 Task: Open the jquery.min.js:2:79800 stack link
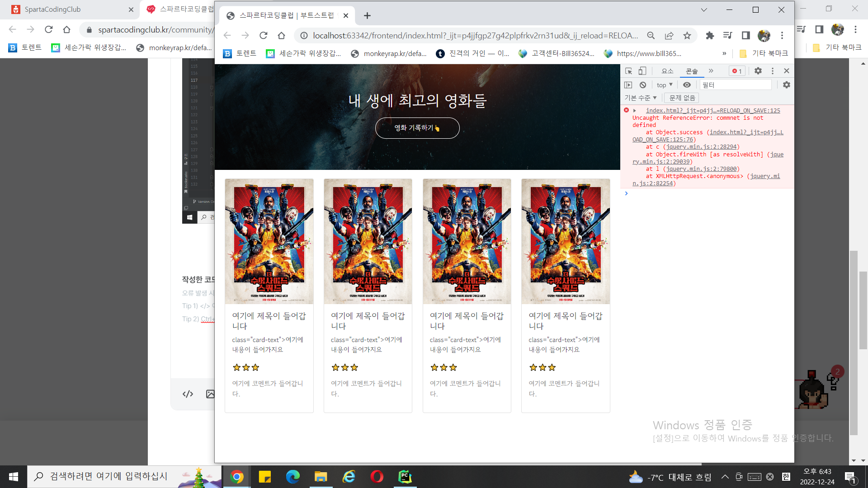coord(702,169)
